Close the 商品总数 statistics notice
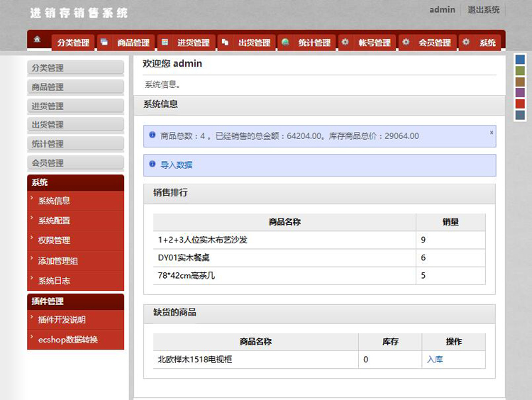Screen dimensions: 532x400 [492, 133]
